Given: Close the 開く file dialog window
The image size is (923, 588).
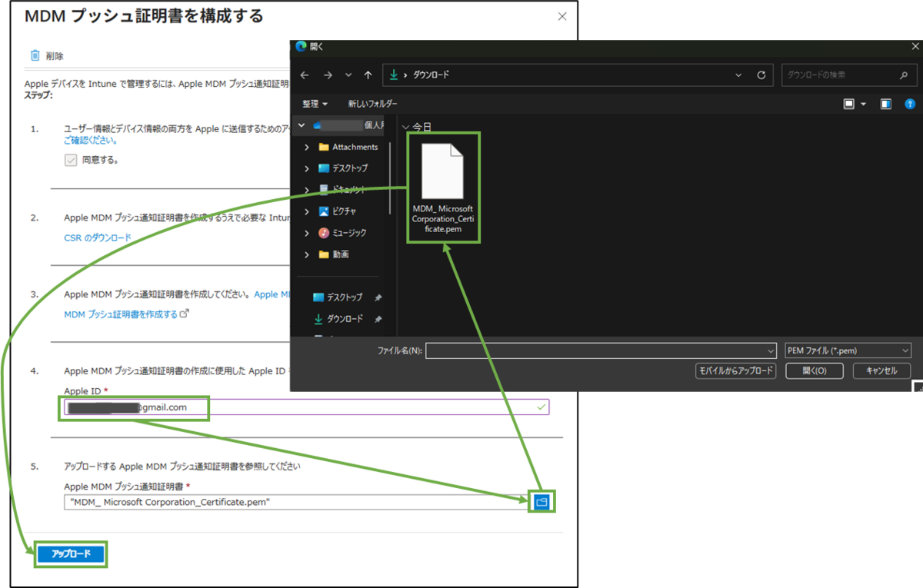Looking at the screenshot, I should 914,47.
